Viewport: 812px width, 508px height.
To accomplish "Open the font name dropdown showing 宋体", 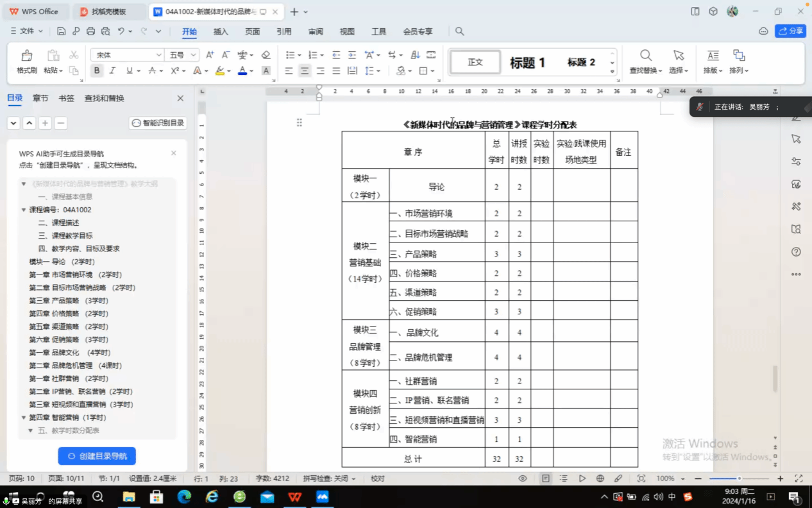I will (128, 55).
